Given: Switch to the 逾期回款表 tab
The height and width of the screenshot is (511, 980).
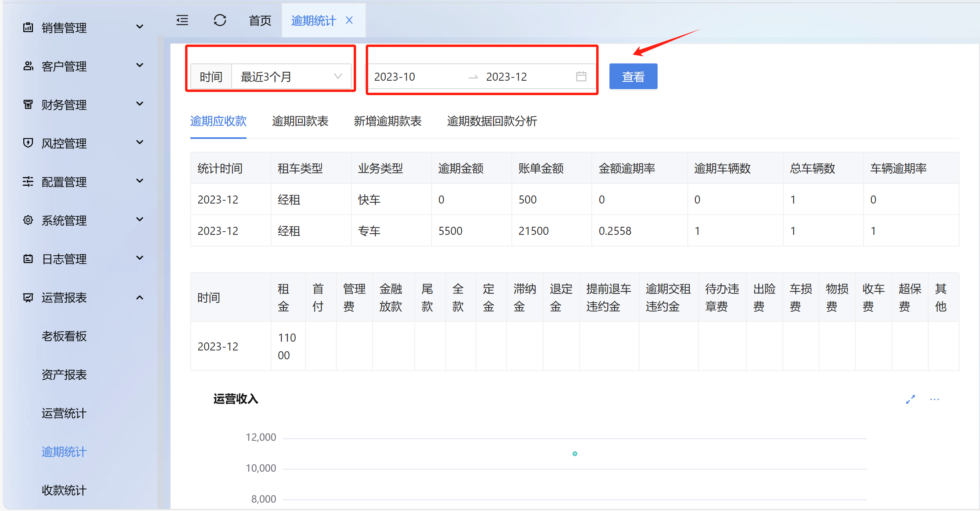Looking at the screenshot, I should (x=300, y=121).
